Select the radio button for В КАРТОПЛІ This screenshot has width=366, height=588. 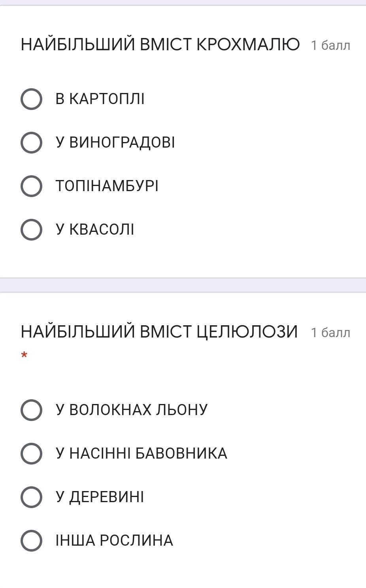pyautogui.click(x=31, y=99)
